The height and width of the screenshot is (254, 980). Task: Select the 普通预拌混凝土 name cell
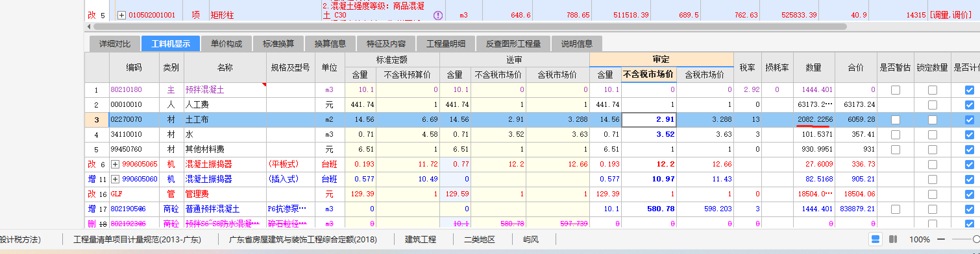point(225,209)
